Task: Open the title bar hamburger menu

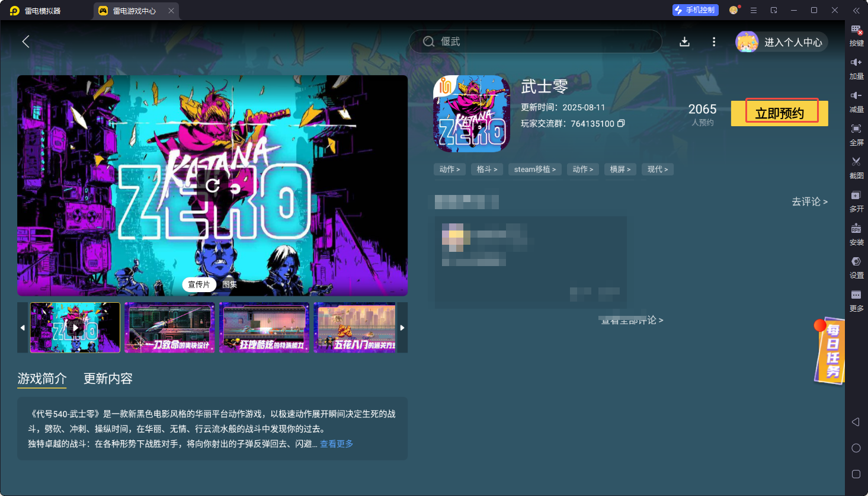Action: (x=754, y=11)
